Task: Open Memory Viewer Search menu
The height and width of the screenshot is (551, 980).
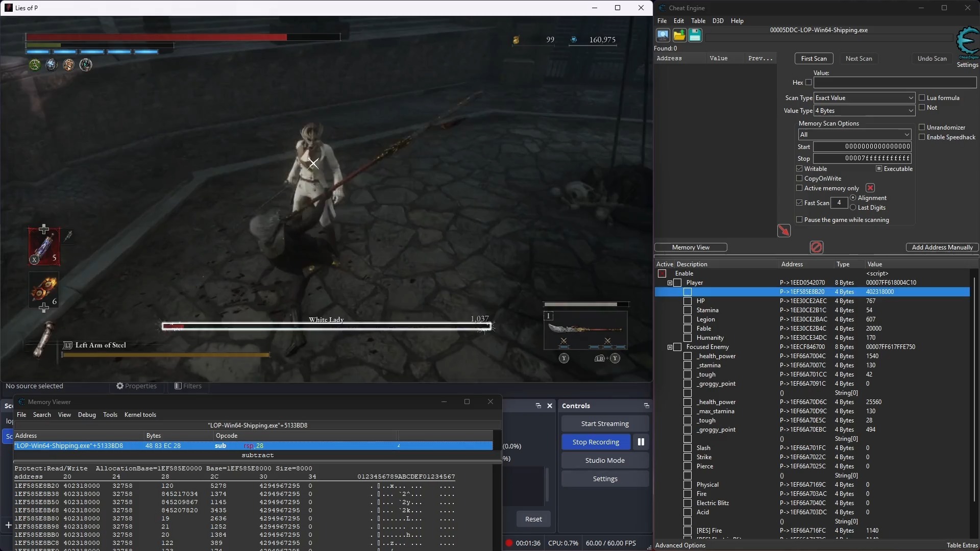Action: [x=42, y=415]
